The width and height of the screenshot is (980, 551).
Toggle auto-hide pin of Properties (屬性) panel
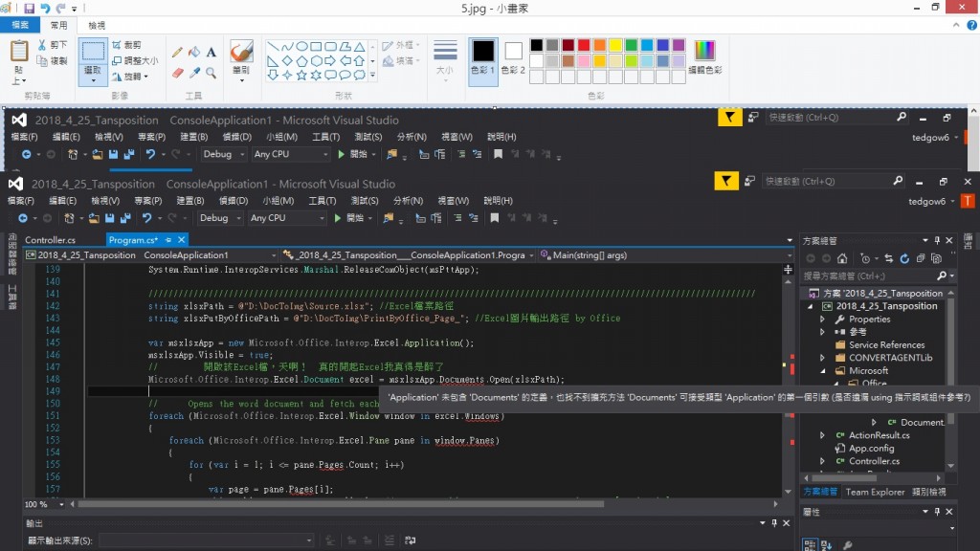coord(937,512)
